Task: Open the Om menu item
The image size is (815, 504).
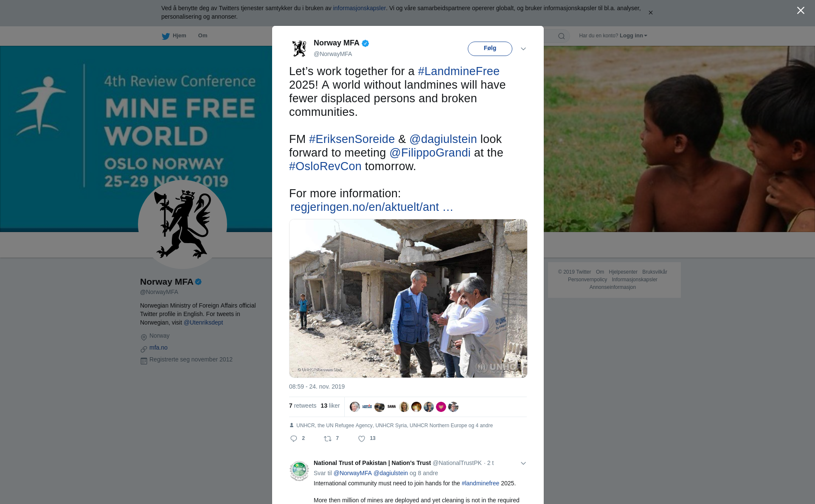Action: pyautogui.click(x=202, y=36)
